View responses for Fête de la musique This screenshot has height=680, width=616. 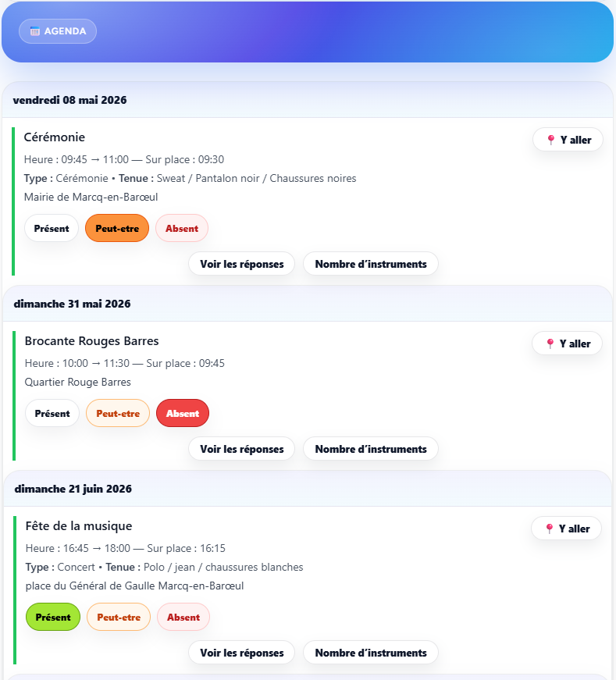[242, 653]
